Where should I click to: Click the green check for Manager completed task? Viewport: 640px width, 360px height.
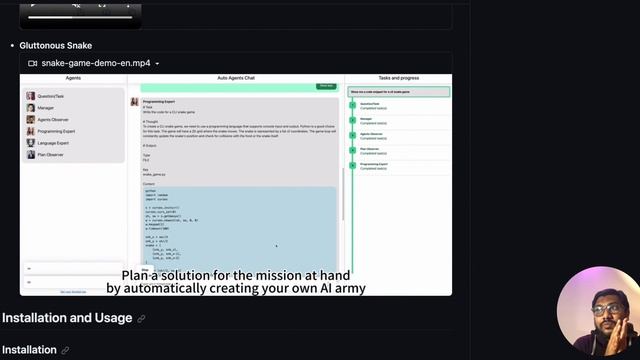(x=353, y=120)
